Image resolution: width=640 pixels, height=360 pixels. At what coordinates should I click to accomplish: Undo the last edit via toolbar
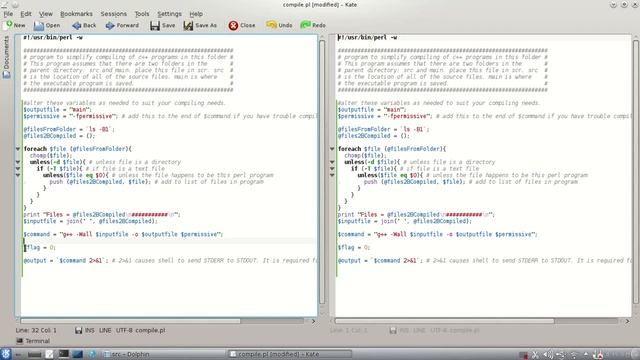[x=271, y=25]
